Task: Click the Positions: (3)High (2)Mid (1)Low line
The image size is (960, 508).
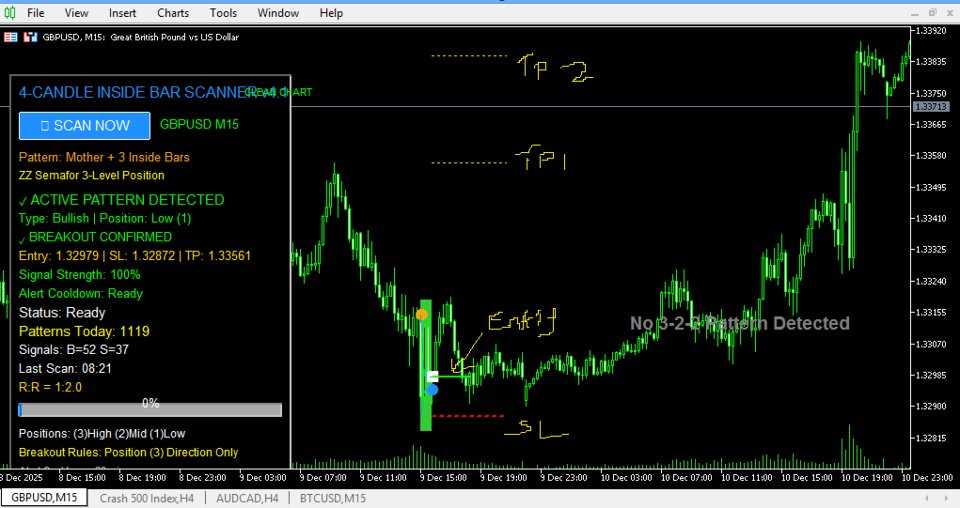Action: point(102,434)
